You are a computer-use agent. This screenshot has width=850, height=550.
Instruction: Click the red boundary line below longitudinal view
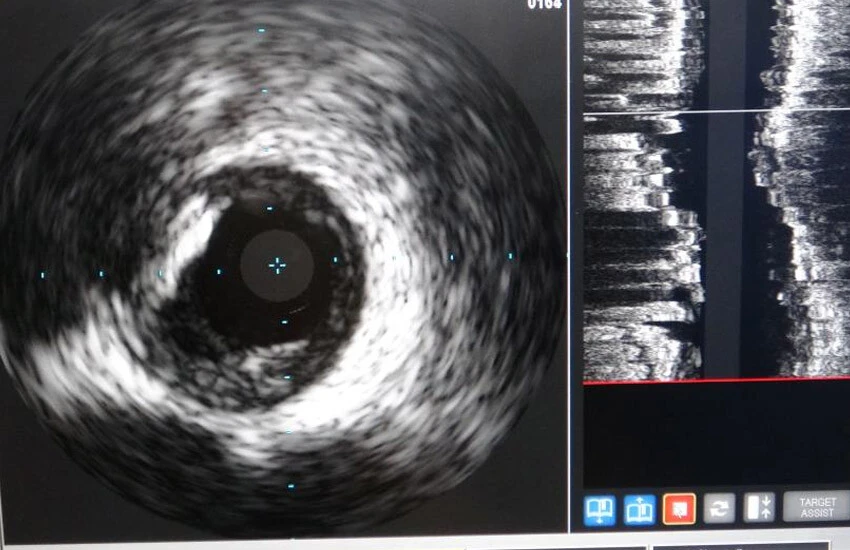click(x=715, y=381)
